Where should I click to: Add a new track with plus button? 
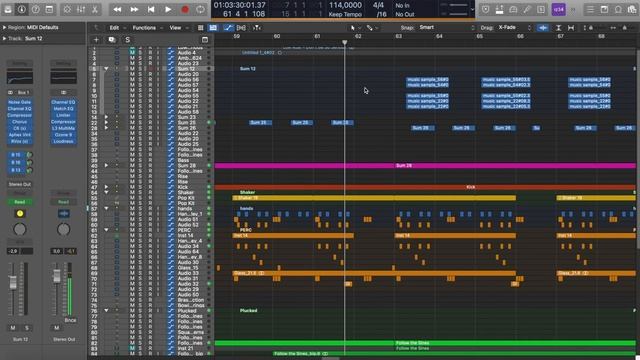point(96,40)
